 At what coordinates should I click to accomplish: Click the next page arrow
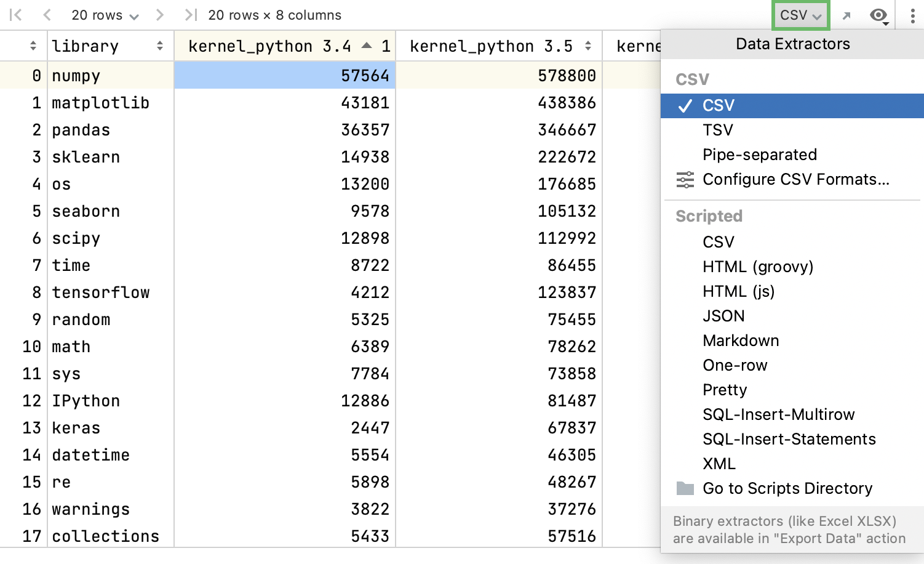(x=159, y=15)
